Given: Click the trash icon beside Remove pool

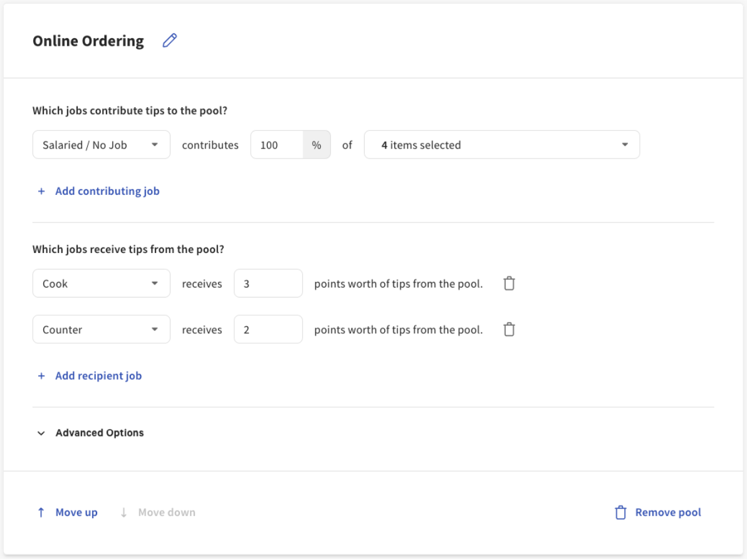Looking at the screenshot, I should (620, 512).
